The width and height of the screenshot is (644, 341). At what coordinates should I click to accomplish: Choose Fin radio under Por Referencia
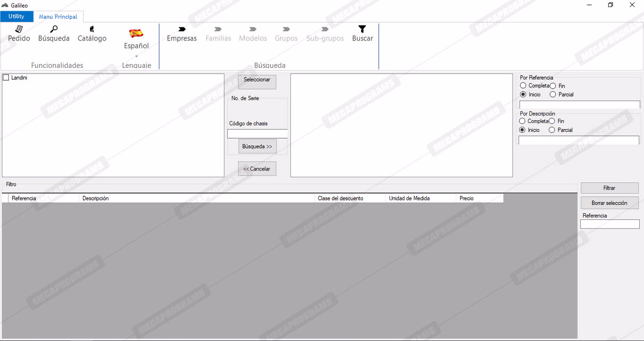pos(553,86)
